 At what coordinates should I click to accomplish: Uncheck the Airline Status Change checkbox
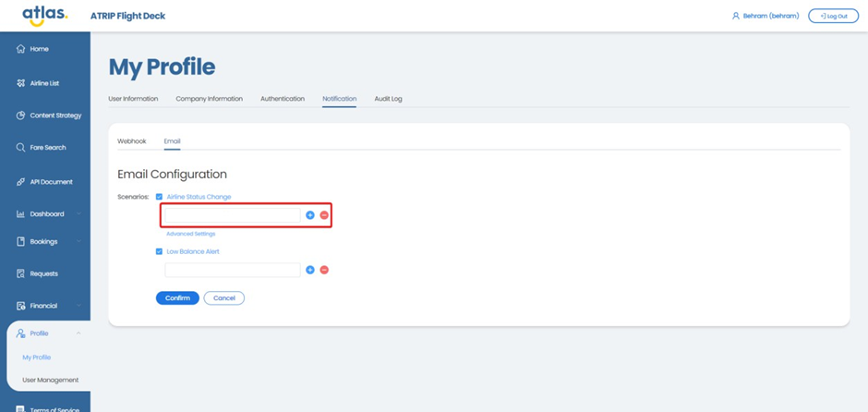[x=160, y=197]
